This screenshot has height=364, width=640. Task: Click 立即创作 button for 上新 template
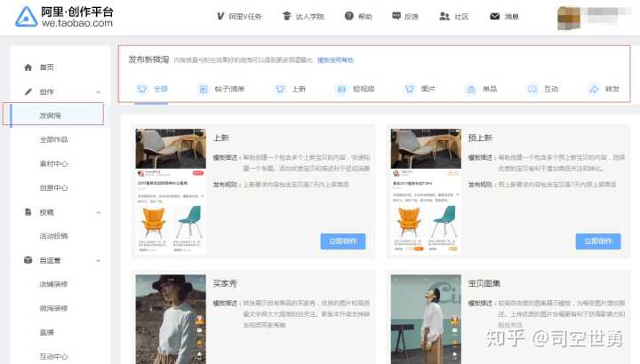point(342,241)
